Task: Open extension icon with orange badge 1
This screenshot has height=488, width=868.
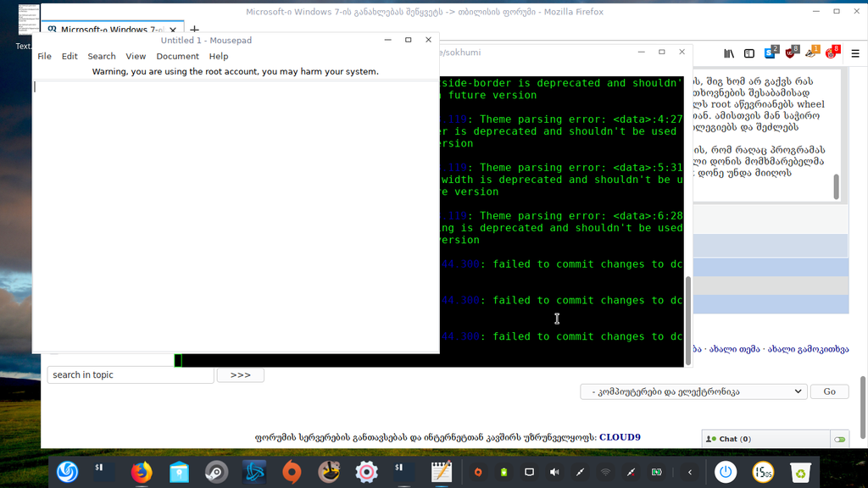Action: (811, 53)
